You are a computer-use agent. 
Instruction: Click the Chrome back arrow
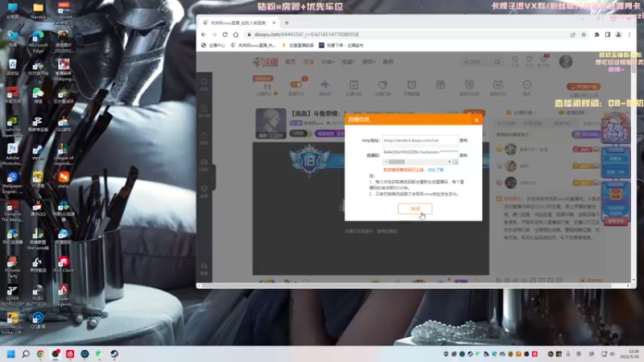(x=204, y=35)
